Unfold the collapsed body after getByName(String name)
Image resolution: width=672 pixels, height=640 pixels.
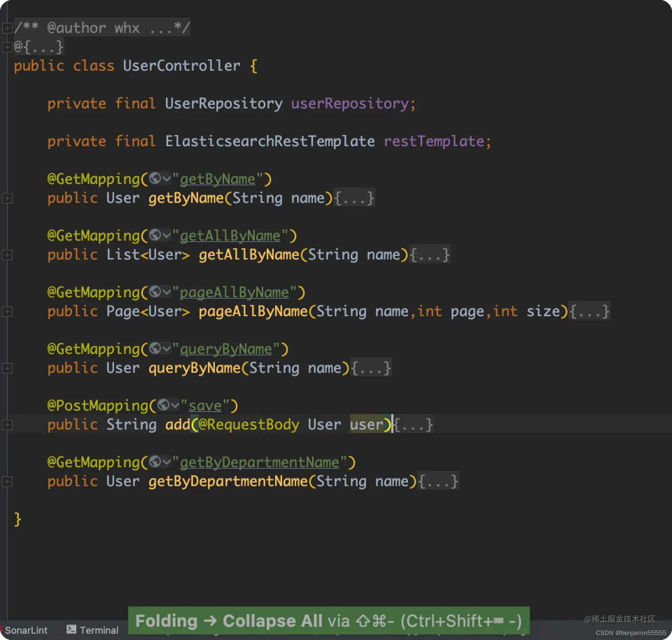coord(354,198)
